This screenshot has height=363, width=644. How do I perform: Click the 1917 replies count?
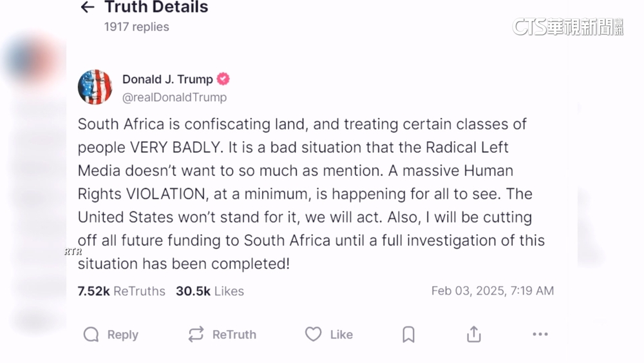(137, 27)
